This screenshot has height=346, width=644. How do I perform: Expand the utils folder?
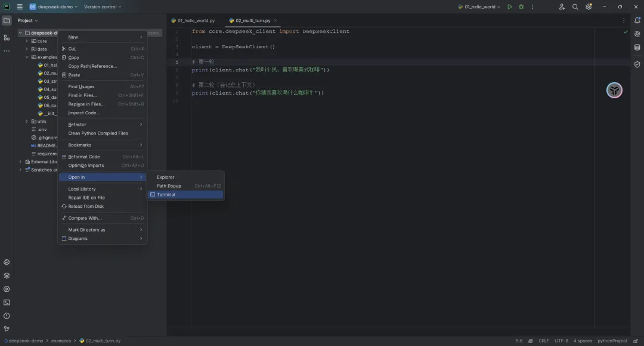pyautogui.click(x=27, y=121)
